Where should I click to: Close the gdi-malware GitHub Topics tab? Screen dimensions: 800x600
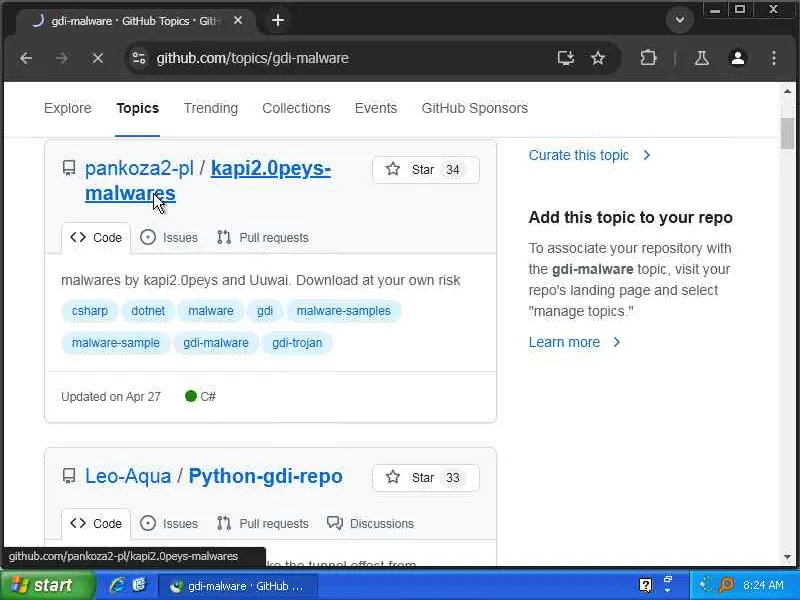238,20
